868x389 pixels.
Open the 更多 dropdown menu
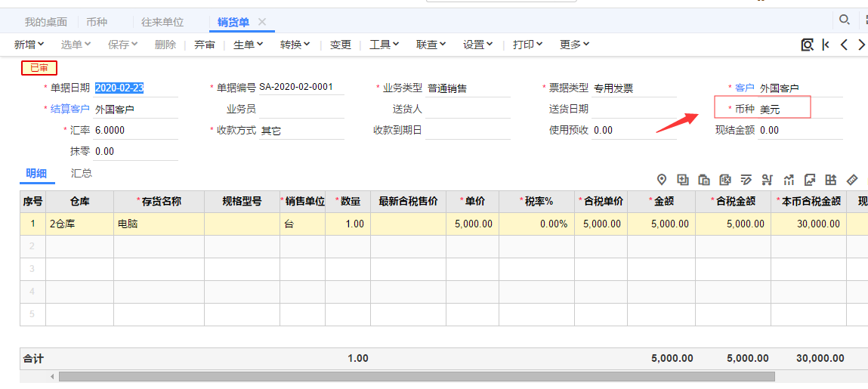tap(574, 45)
